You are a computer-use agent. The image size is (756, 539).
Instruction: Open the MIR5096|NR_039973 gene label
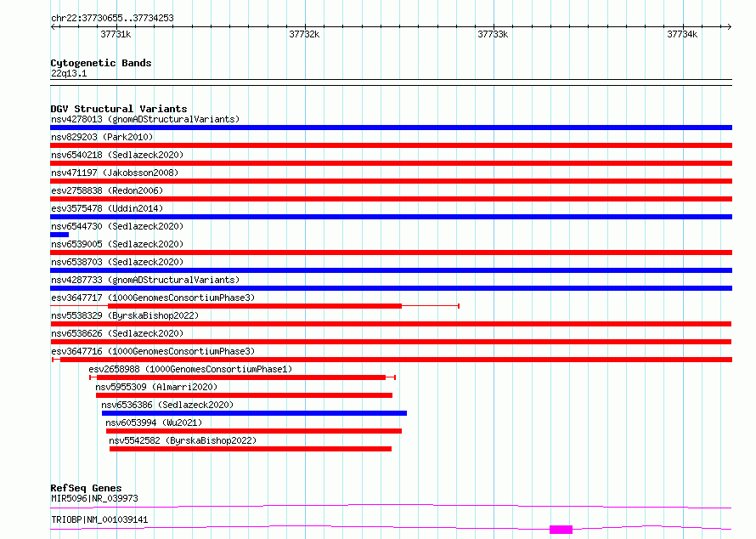(94, 498)
